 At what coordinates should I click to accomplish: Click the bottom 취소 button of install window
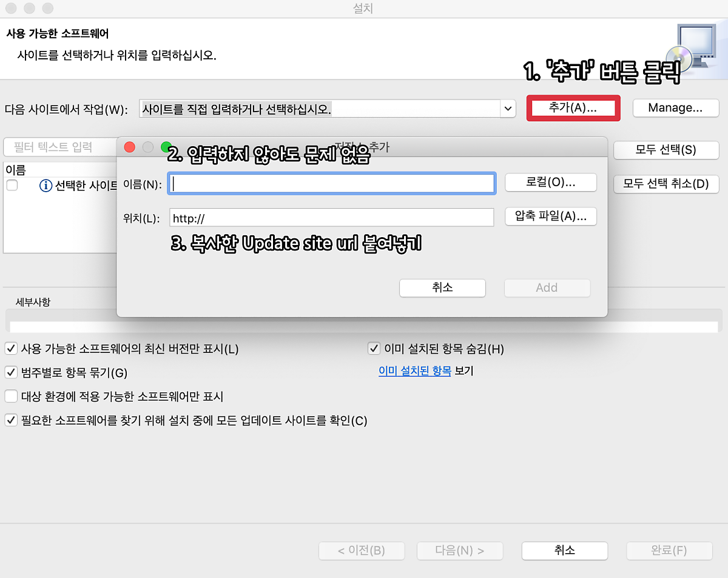(x=564, y=550)
